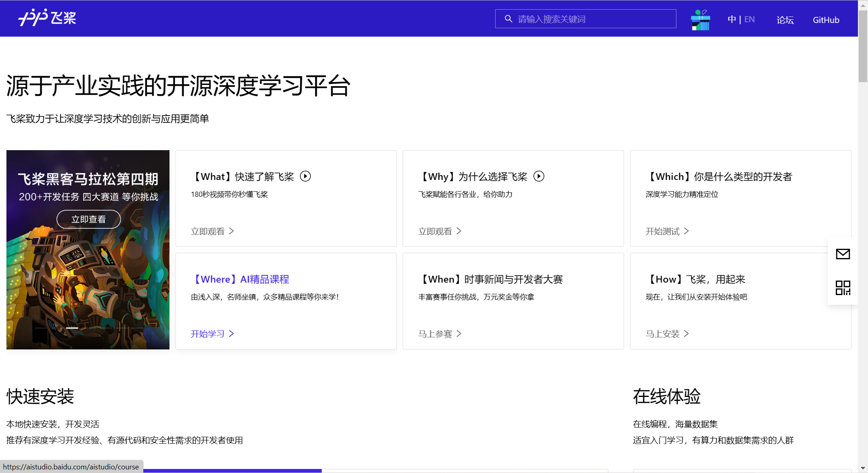868x473 pixels.
Task: Click the search magnifier icon
Action: [508, 19]
